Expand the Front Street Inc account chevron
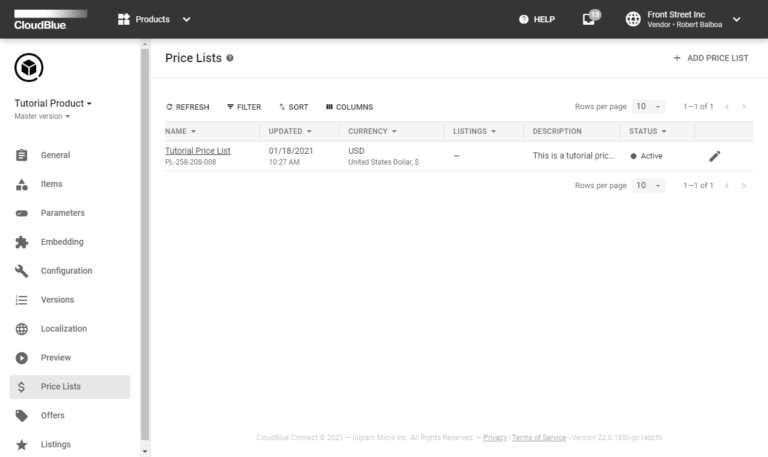The image size is (768, 457). [x=736, y=20]
